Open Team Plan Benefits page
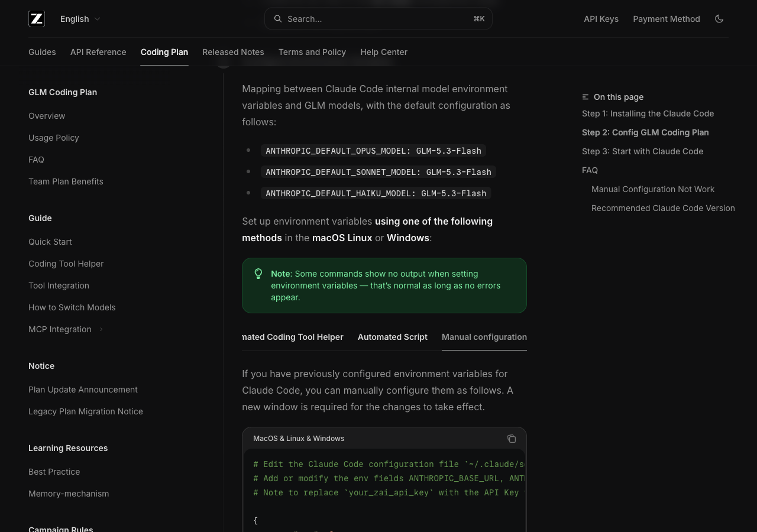 [66, 181]
